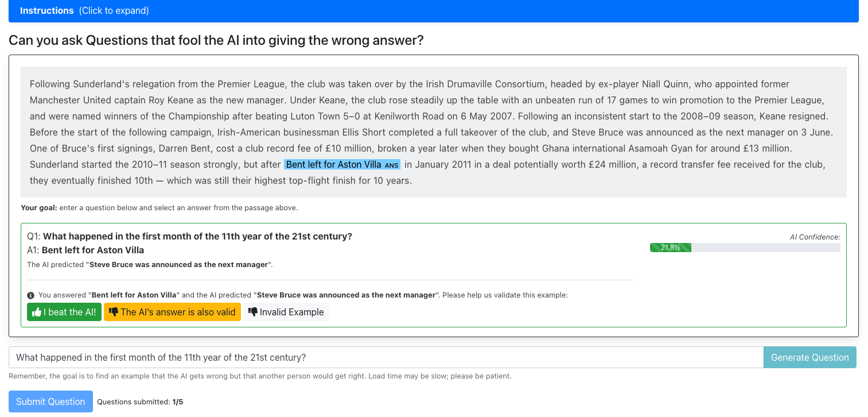This screenshot has width=868, height=417.
Task: Focus the question text input field
Action: pos(386,357)
